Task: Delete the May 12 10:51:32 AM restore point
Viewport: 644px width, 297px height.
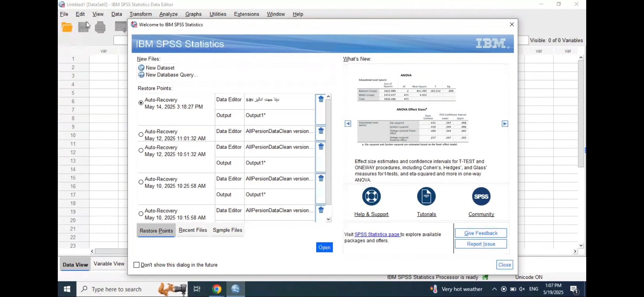Action: [x=321, y=147]
